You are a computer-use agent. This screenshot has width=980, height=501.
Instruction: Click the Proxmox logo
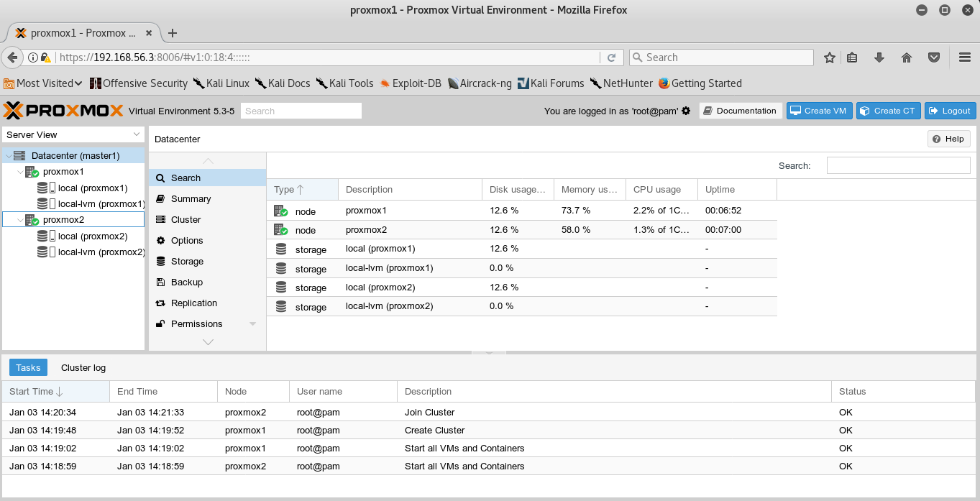63,111
